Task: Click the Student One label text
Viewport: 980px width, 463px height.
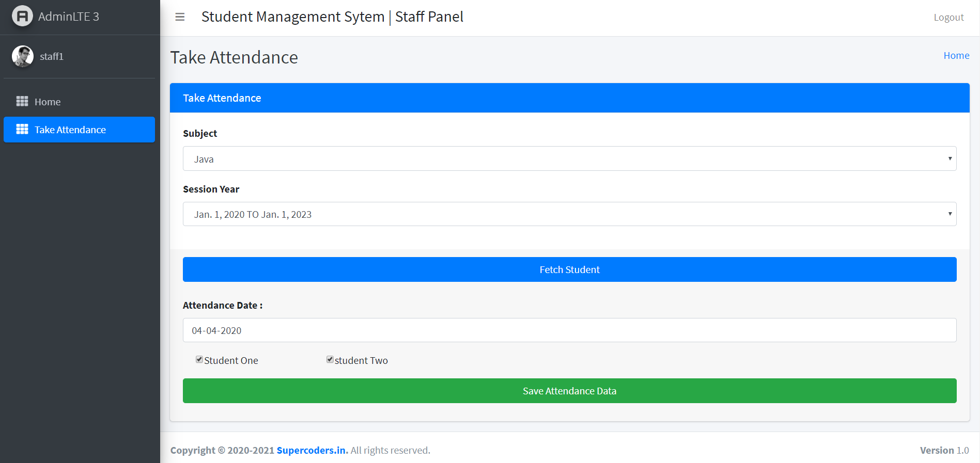Action: tap(231, 360)
